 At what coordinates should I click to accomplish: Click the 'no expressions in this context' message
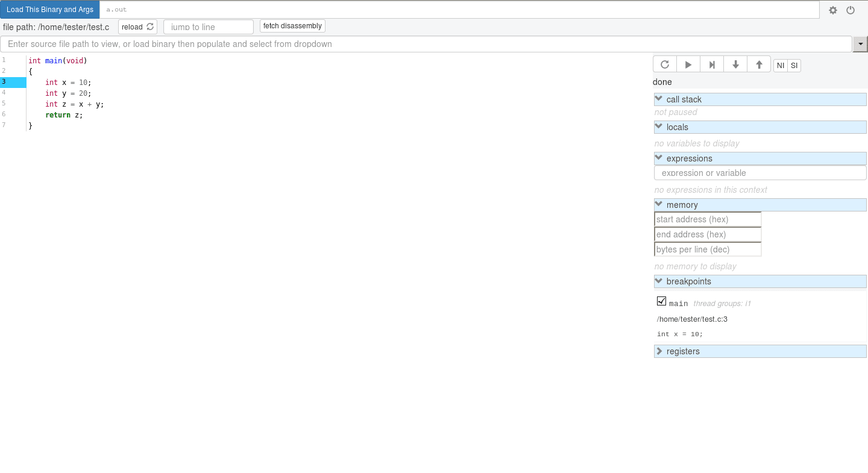pyautogui.click(x=711, y=190)
